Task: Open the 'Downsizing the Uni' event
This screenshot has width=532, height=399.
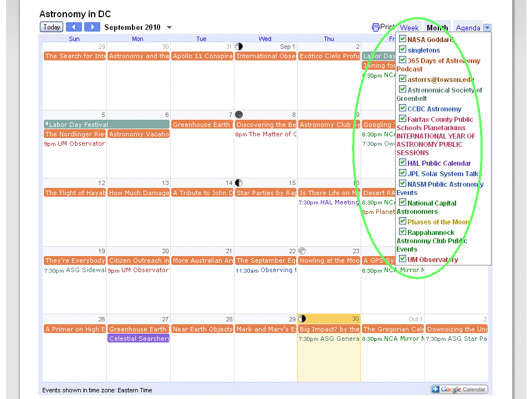Action: tap(457, 329)
